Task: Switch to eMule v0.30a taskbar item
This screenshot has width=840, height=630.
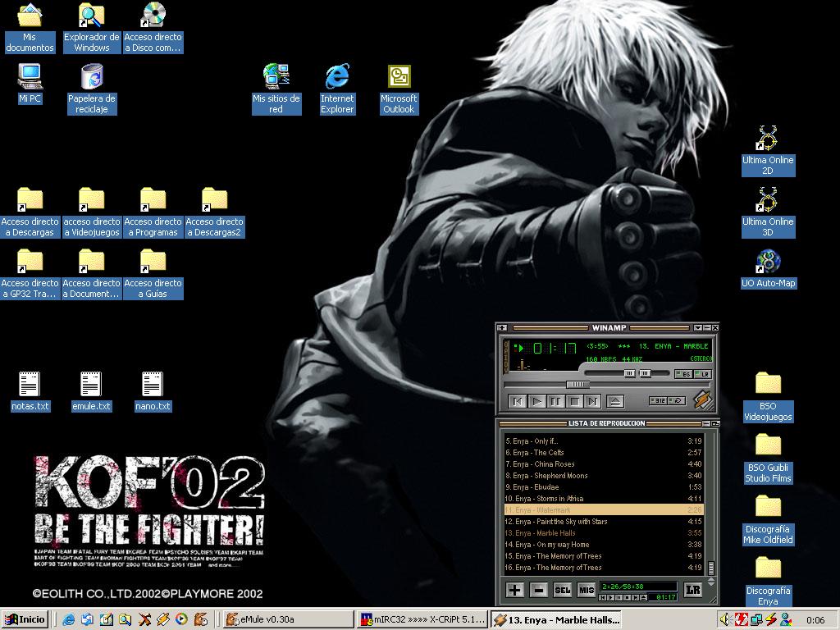Action: (289, 619)
